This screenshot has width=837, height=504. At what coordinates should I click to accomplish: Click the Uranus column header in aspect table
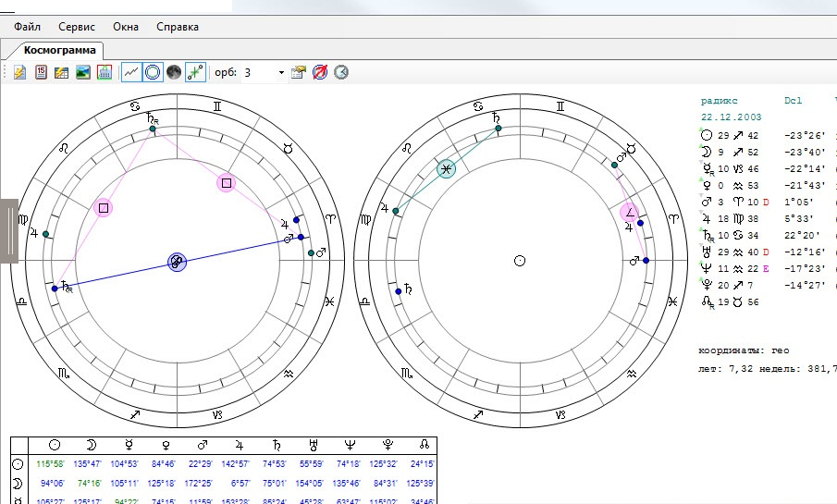click(314, 445)
